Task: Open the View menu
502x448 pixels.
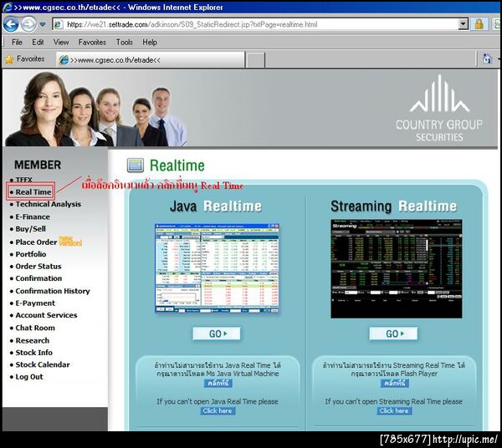Action: (x=61, y=43)
